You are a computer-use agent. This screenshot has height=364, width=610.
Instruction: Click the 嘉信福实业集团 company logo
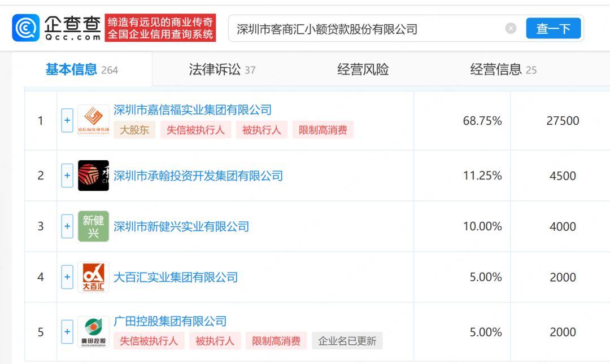tap(93, 120)
